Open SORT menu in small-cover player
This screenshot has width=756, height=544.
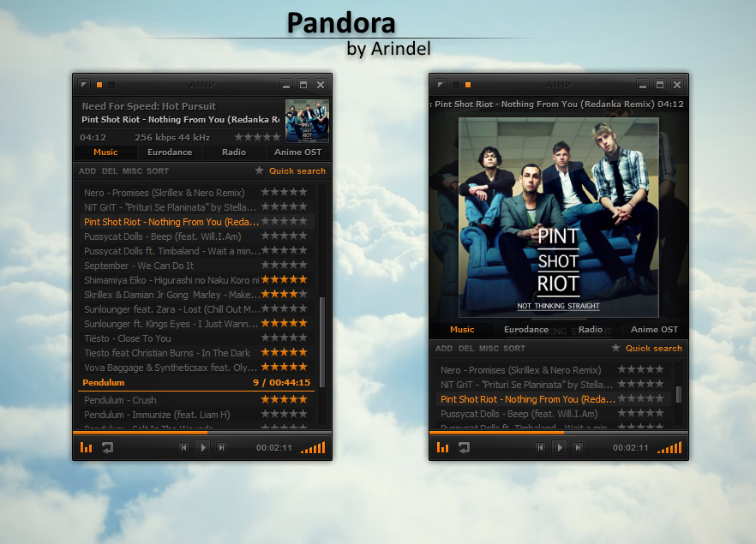[158, 171]
